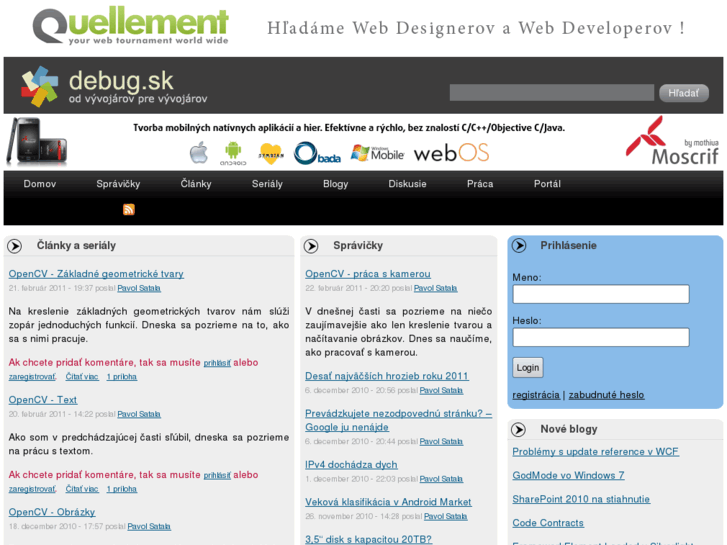Open blog Problémy s update reference v WCF

coord(595,451)
